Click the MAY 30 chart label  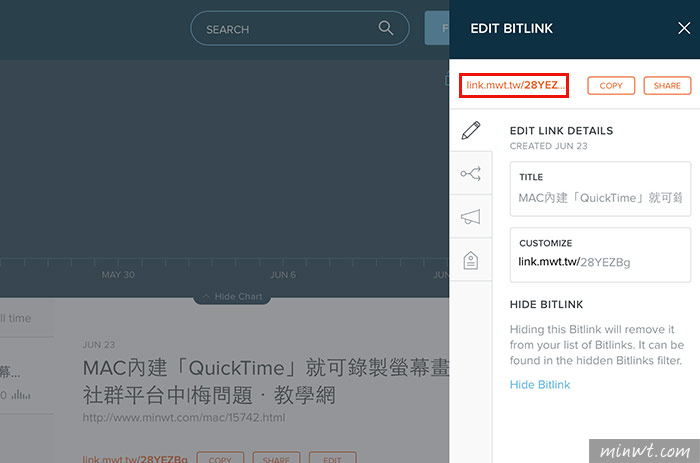[118, 275]
